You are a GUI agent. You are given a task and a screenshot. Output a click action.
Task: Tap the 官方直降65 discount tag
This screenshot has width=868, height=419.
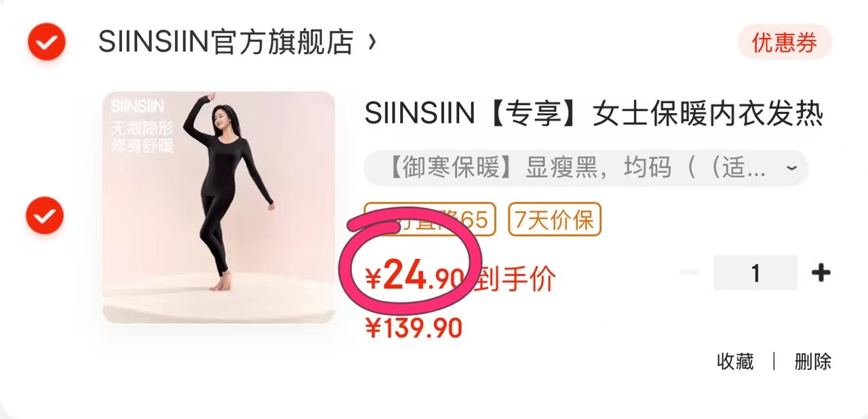431,220
